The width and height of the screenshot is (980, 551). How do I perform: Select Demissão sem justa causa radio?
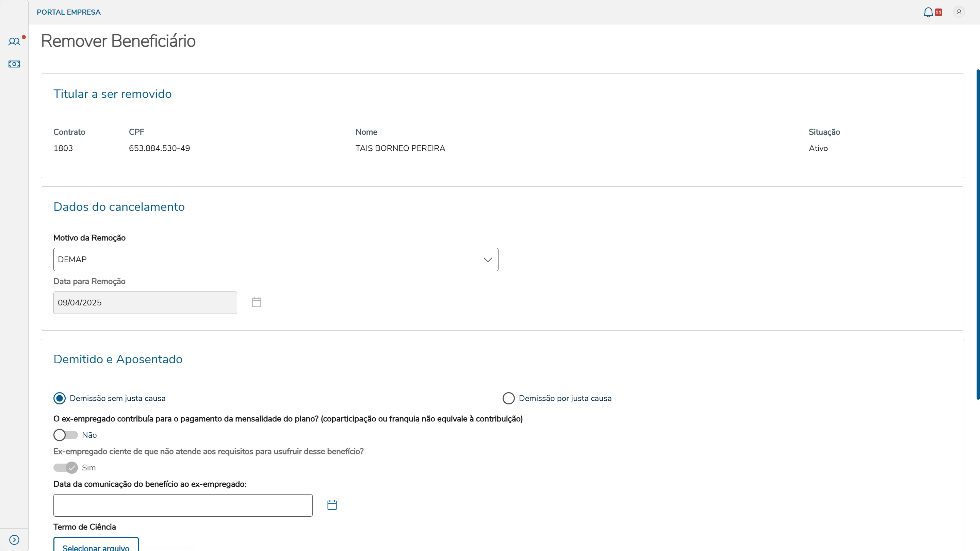coord(59,398)
